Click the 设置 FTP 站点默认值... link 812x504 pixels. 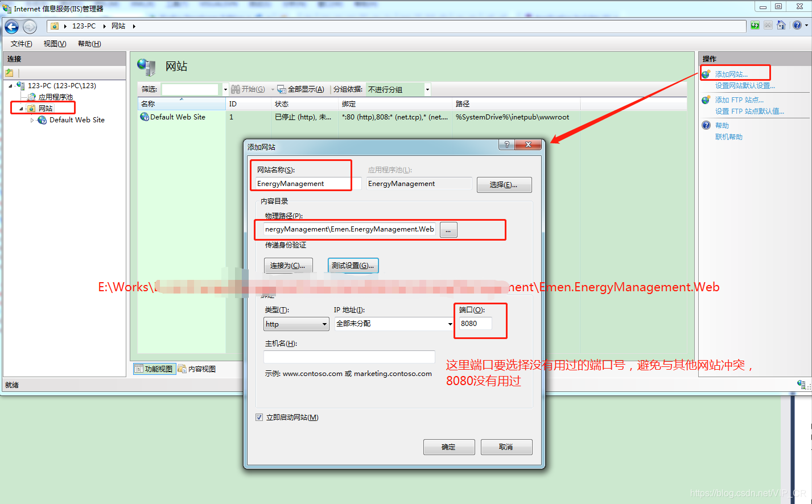coord(749,111)
